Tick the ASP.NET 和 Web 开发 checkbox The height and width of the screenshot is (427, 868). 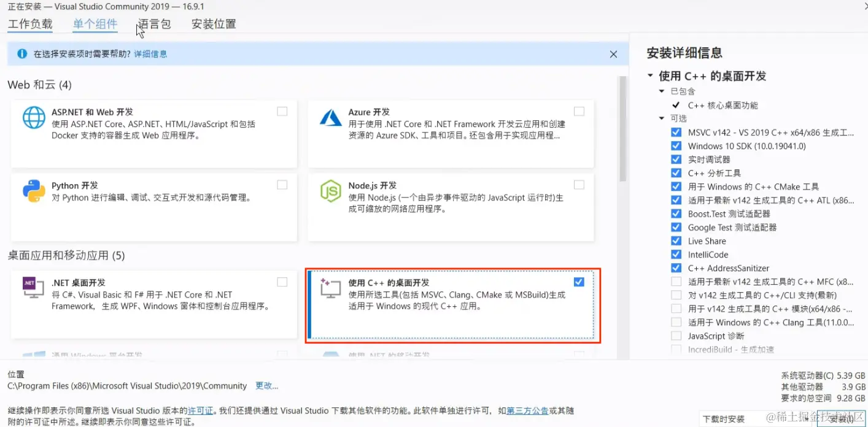282,111
